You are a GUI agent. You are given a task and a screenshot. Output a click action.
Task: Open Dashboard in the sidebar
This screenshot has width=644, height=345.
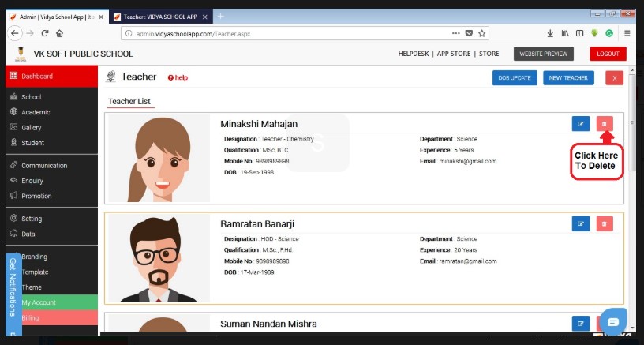tap(52, 77)
